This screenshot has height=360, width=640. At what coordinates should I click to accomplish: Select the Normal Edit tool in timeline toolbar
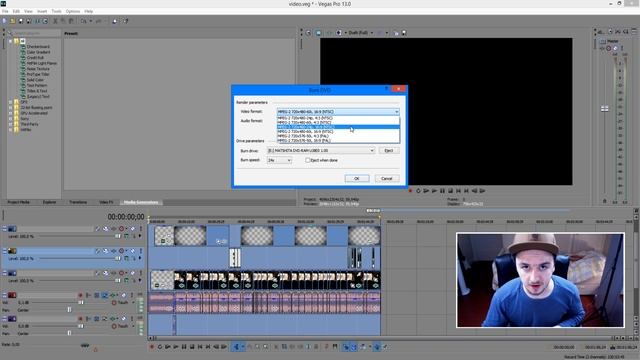[x=236, y=347]
